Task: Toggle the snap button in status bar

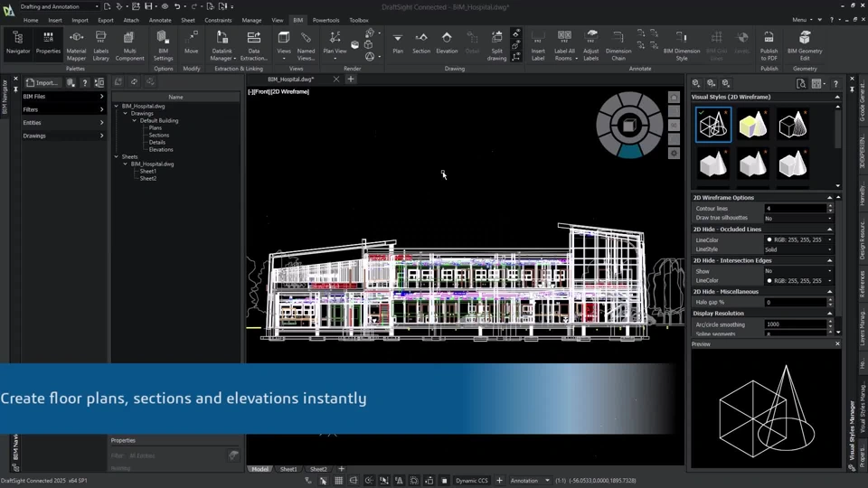Action: (x=324, y=481)
